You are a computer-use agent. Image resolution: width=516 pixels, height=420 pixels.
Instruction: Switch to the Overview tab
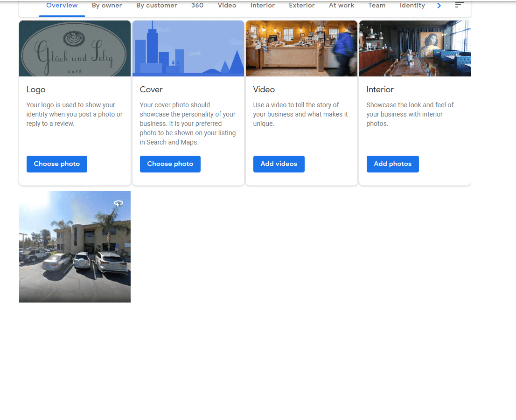click(62, 6)
